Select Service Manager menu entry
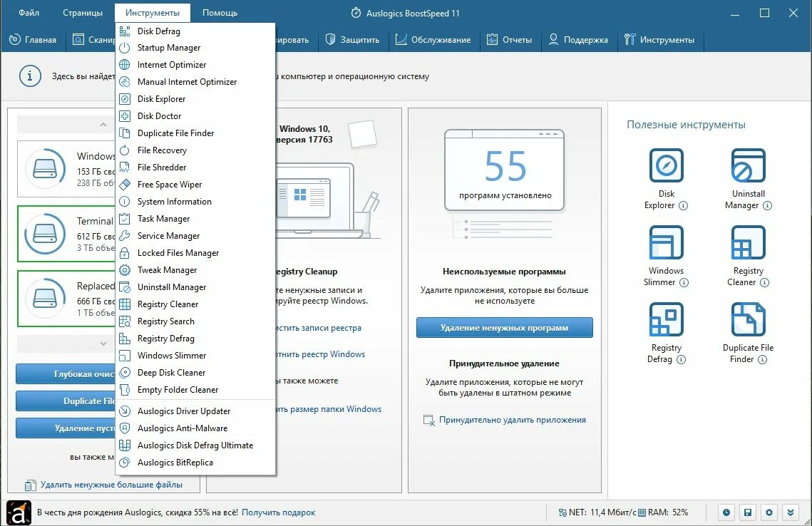This screenshot has width=812, height=526. [195, 236]
